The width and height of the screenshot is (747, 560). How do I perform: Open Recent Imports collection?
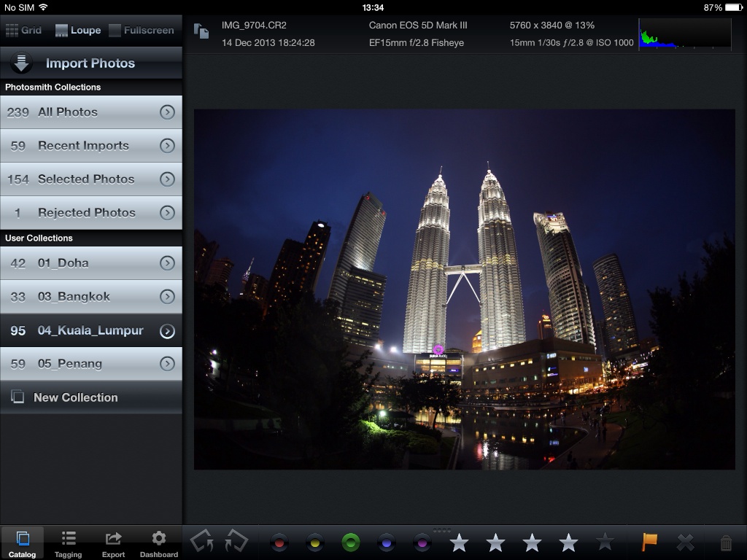[x=91, y=146]
